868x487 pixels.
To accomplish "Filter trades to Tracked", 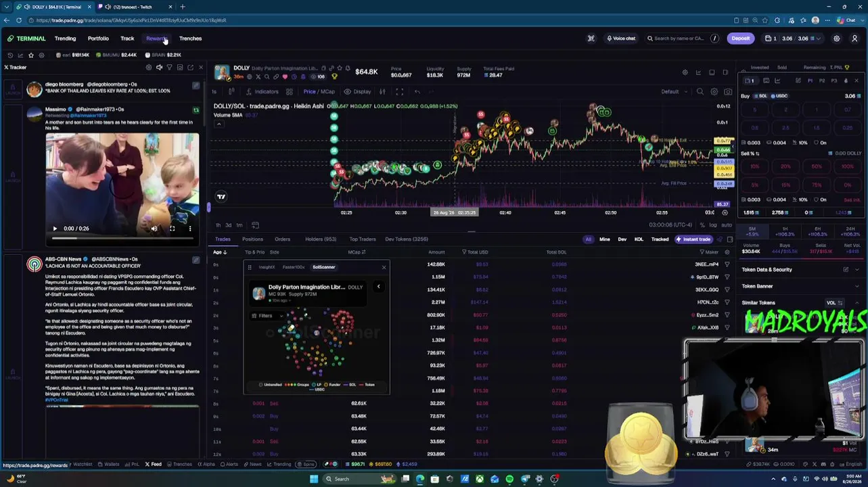I will [x=660, y=239].
